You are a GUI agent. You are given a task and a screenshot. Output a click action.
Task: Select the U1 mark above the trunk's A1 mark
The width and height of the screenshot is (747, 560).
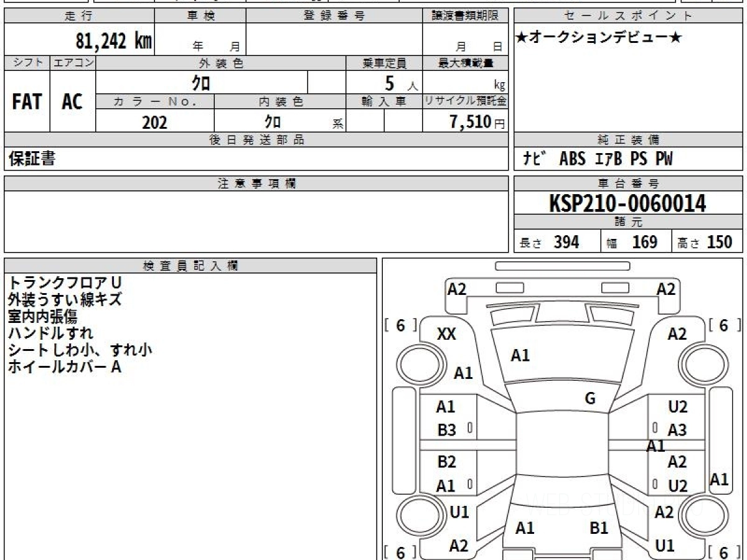point(459,512)
